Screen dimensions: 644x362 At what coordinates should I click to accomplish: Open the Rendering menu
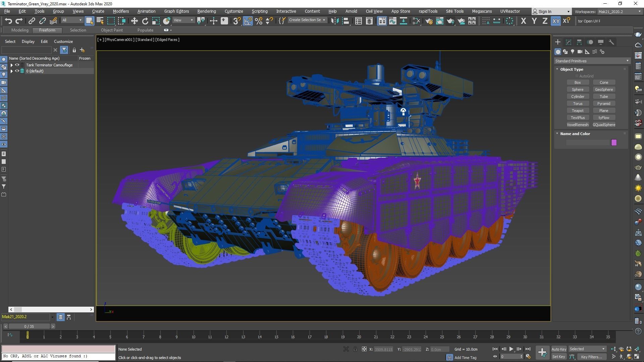[x=206, y=11]
